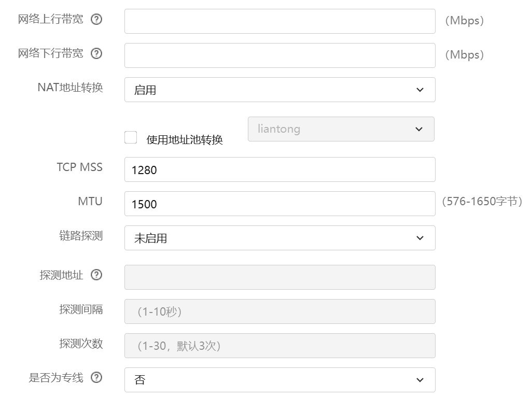This screenshot has height=412, width=532.
Task: Click help icon beside 网络上行带宽
Action: 96,20
